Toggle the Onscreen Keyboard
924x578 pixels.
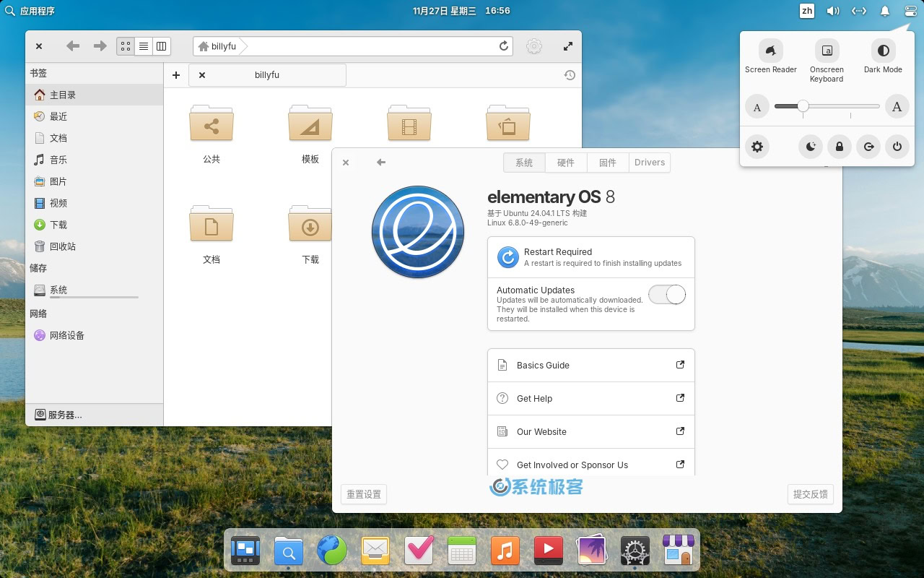coord(827,51)
